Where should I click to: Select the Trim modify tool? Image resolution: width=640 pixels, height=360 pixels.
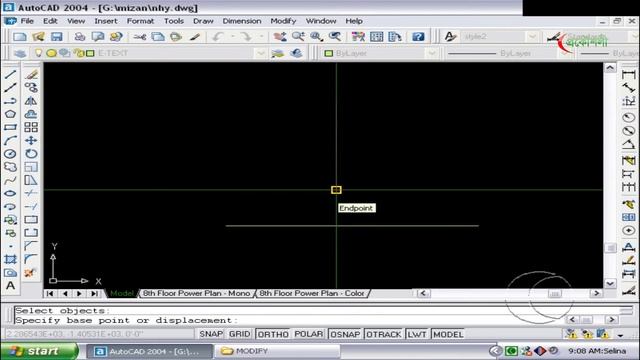[31, 193]
